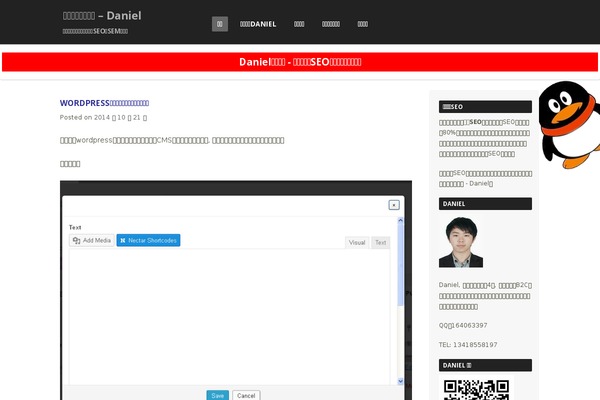600x400 pixels.
Task: Select the highlighted first navigation menu item
Action: pyautogui.click(x=220, y=24)
